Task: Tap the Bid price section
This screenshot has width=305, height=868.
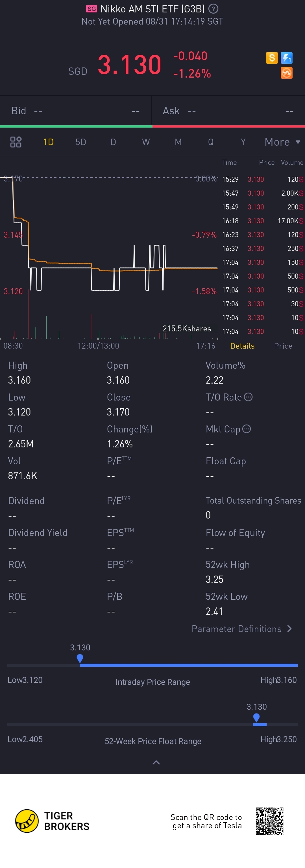Action: click(x=75, y=111)
